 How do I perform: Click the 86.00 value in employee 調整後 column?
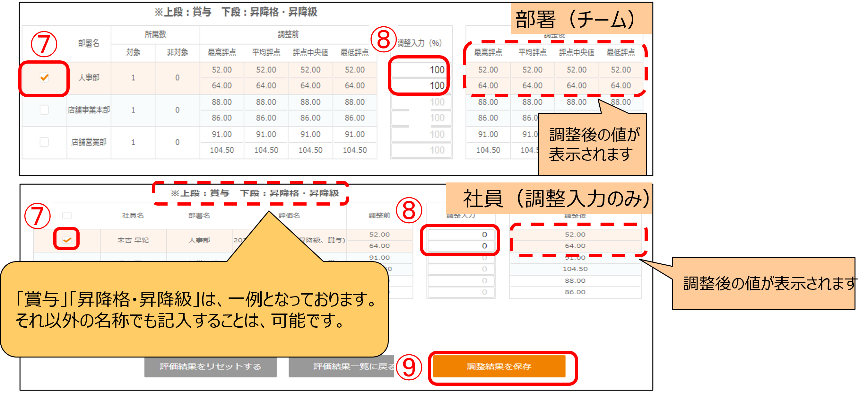[575, 292]
